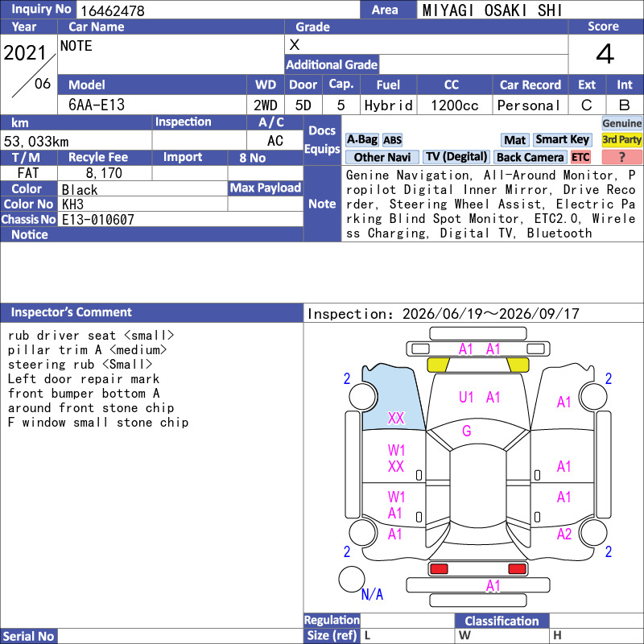The width and height of the screenshot is (644, 644).
Task: Select the Other Navi badge
Action: click(382, 157)
